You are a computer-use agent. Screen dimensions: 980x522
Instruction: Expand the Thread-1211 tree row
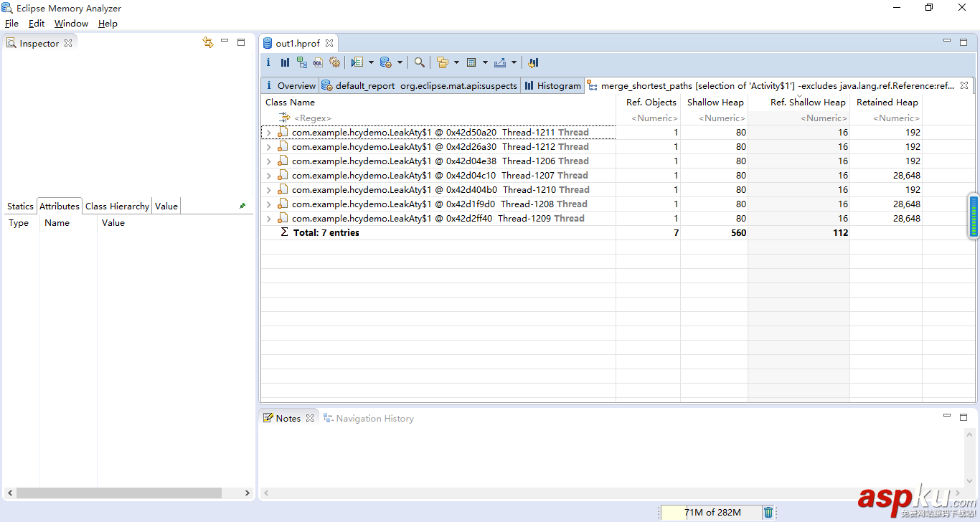click(x=268, y=133)
